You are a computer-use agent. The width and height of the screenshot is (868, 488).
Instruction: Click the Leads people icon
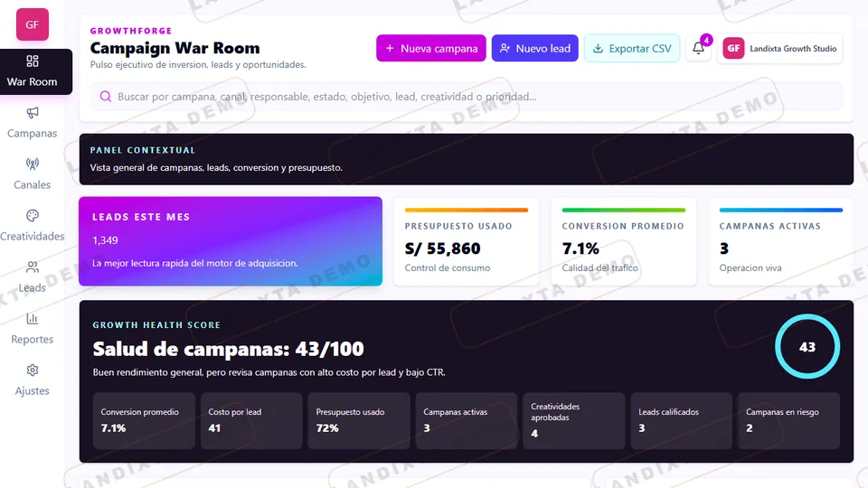coord(33,267)
